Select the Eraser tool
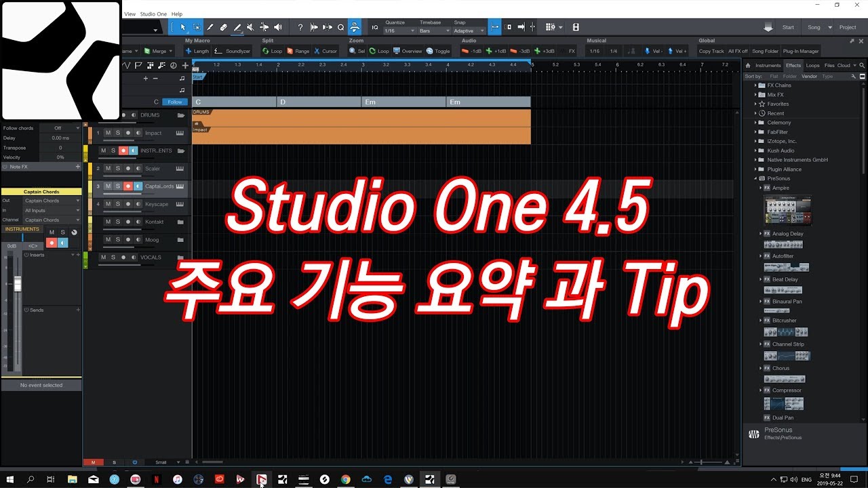This screenshot has width=868, height=488. click(224, 27)
